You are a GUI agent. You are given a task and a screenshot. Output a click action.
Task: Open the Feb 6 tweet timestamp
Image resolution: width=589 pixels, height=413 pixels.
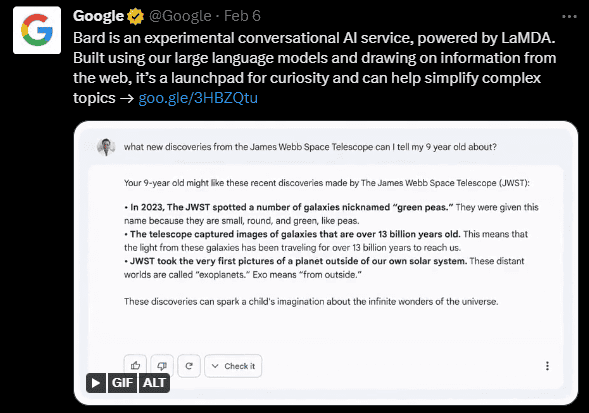[242, 16]
